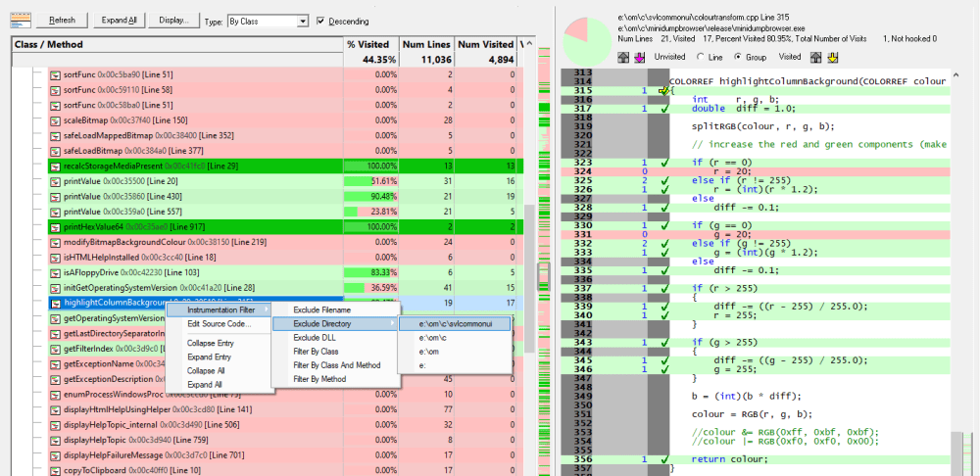Click the coverage view icon left of Refresh
980x476 pixels.
(x=21, y=21)
